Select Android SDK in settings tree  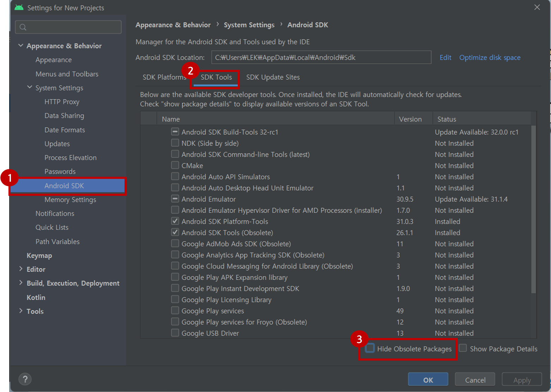pos(67,186)
